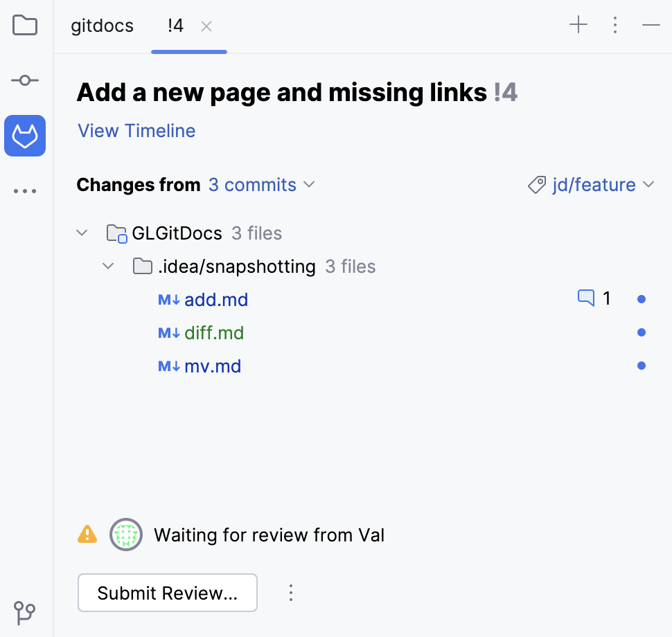The width and height of the screenshot is (672, 637).
Task: Click the warning icon beside the review status
Action: tap(87, 534)
